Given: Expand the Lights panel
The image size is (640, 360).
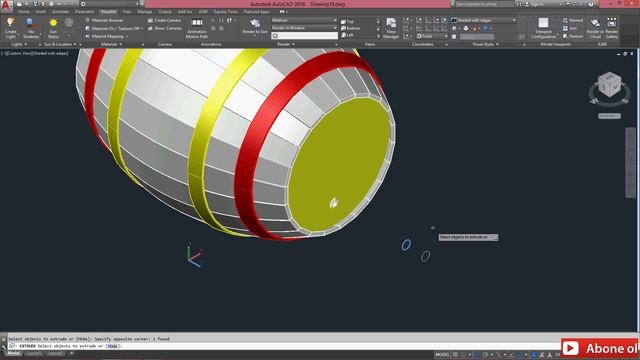Looking at the screenshot, I should click(x=19, y=44).
